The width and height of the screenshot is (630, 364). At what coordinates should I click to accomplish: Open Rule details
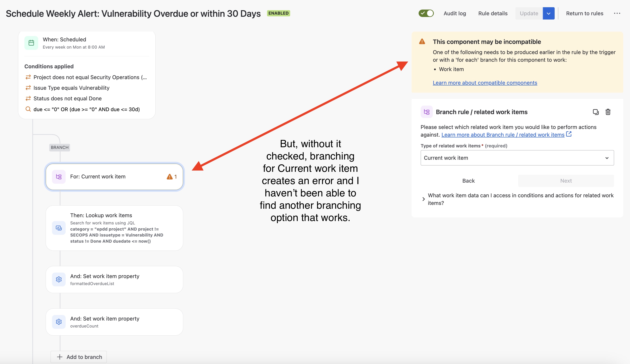pos(493,13)
